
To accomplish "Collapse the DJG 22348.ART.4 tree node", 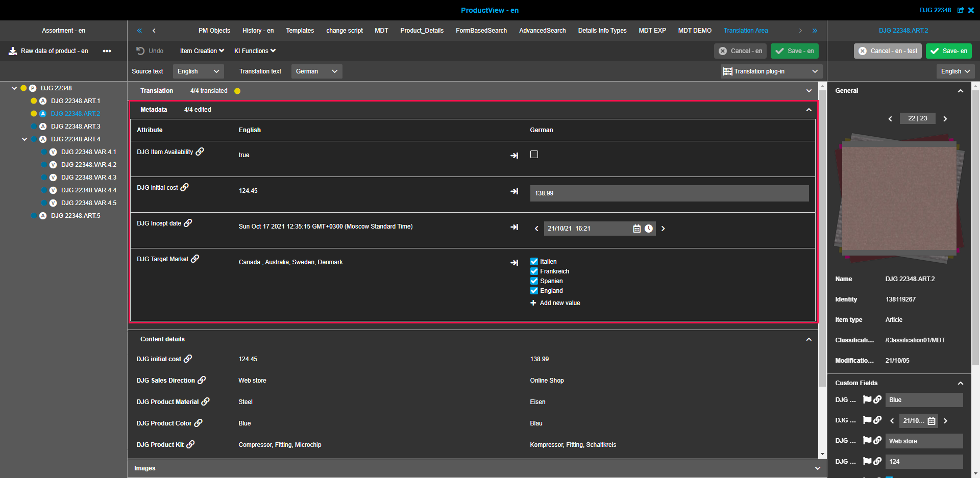I will (x=24, y=139).
